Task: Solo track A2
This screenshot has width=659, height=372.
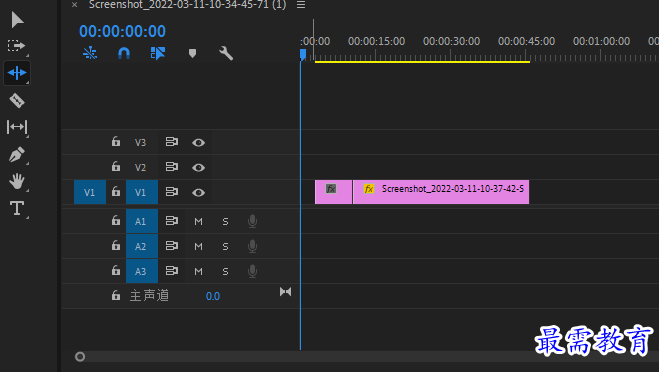Action: point(225,246)
